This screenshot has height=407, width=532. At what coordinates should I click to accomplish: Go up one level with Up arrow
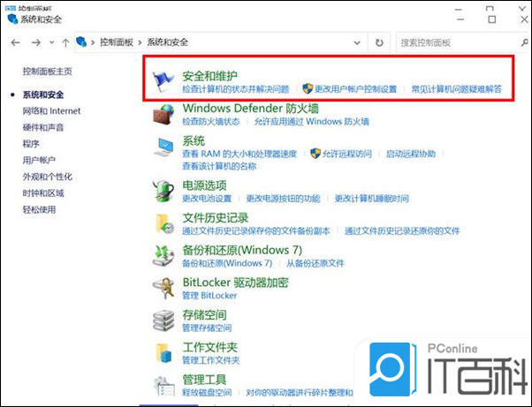pyautogui.click(x=65, y=42)
